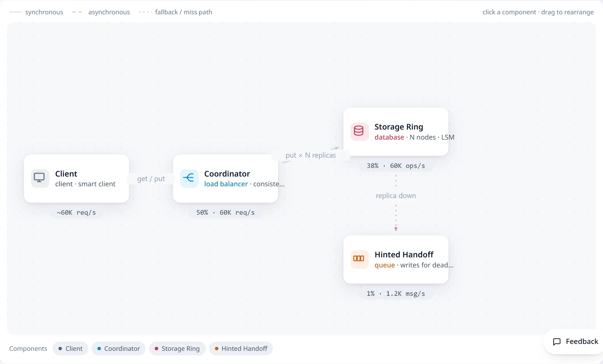Viewport: 603px width, 364px height.
Task: Click the 'replica down' edge label
Action: click(x=396, y=196)
